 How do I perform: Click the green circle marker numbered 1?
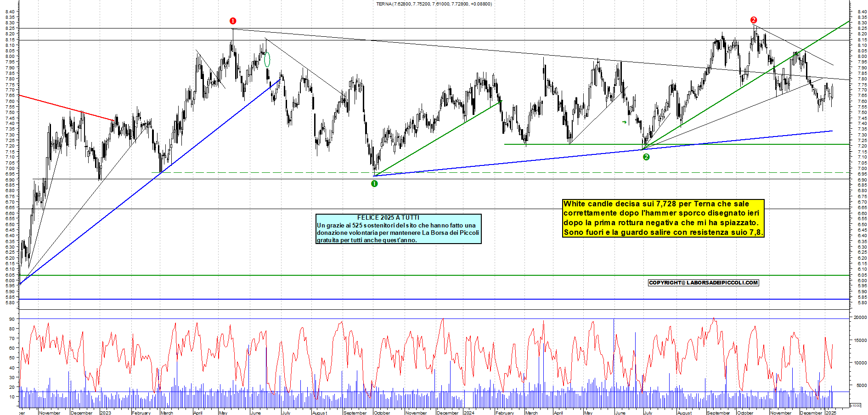[x=374, y=183]
